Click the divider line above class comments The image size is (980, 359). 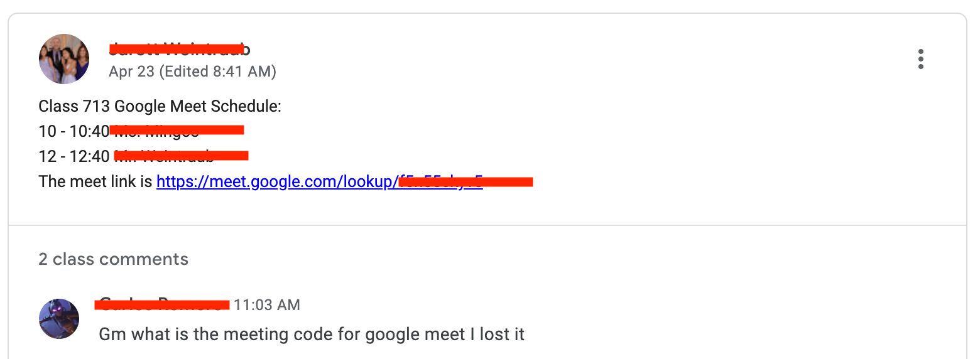click(x=487, y=225)
